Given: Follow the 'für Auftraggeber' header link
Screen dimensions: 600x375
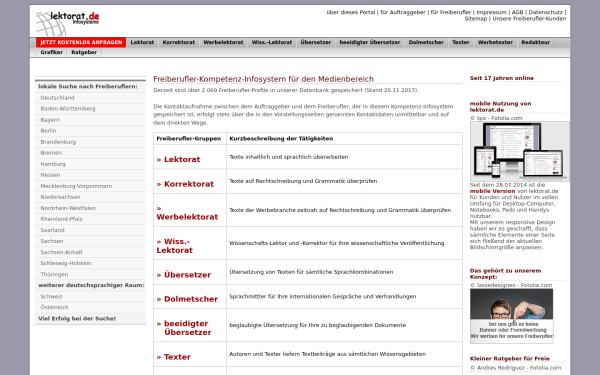Looking at the screenshot, I should click(x=403, y=12).
